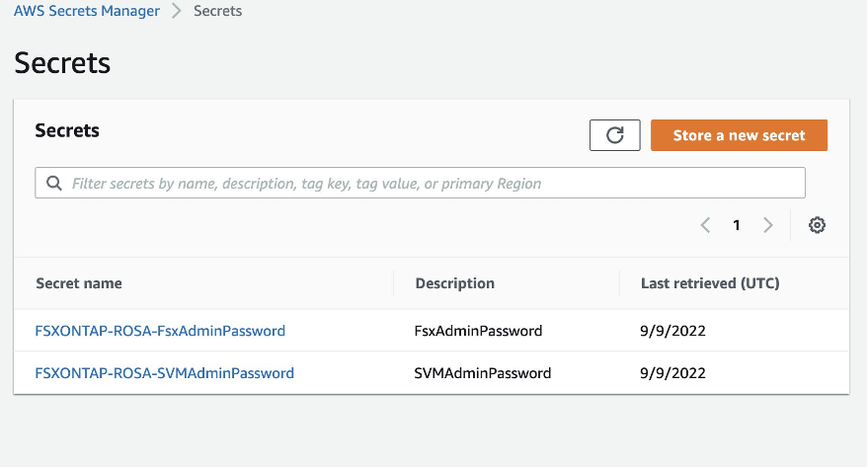
Task: Open table preferences gear icon
Action: 817,225
